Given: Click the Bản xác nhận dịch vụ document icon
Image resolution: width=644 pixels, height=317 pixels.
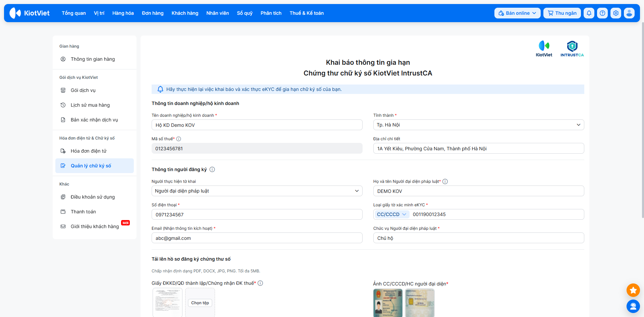Looking at the screenshot, I should pyautogui.click(x=63, y=120).
